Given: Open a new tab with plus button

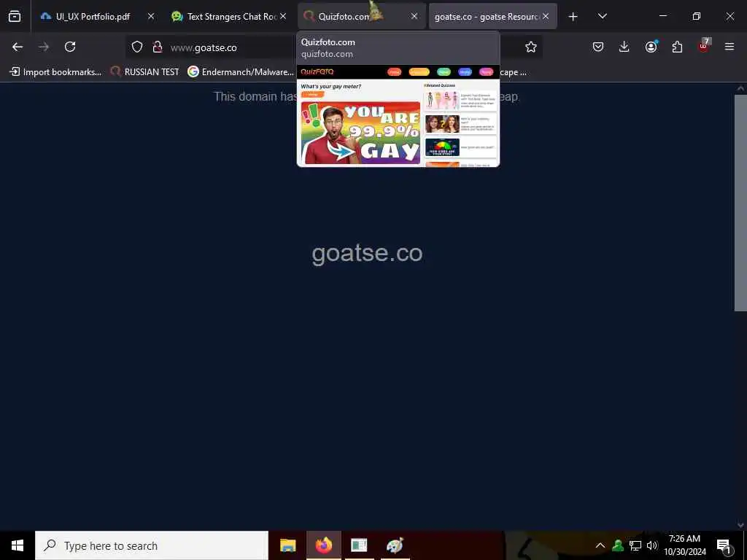Looking at the screenshot, I should (573, 17).
